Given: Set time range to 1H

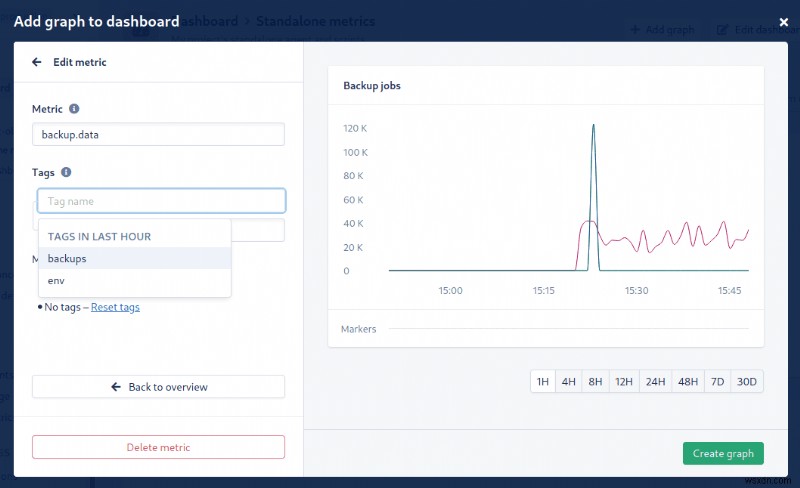Looking at the screenshot, I should coord(543,381).
